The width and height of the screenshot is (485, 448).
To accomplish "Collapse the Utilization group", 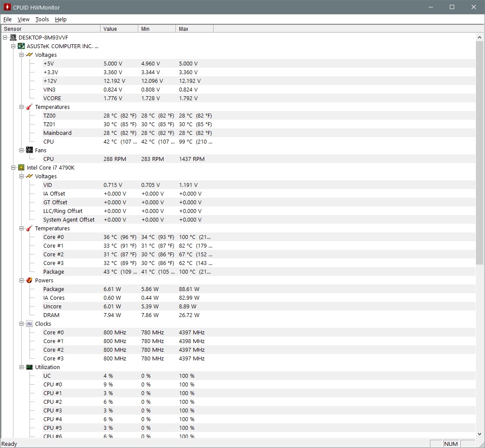I will click(22, 367).
